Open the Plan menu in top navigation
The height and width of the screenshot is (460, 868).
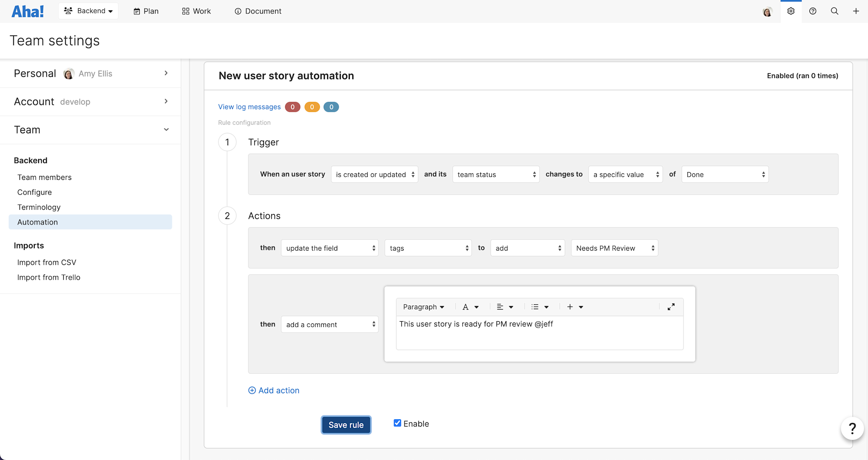point(146,11)
